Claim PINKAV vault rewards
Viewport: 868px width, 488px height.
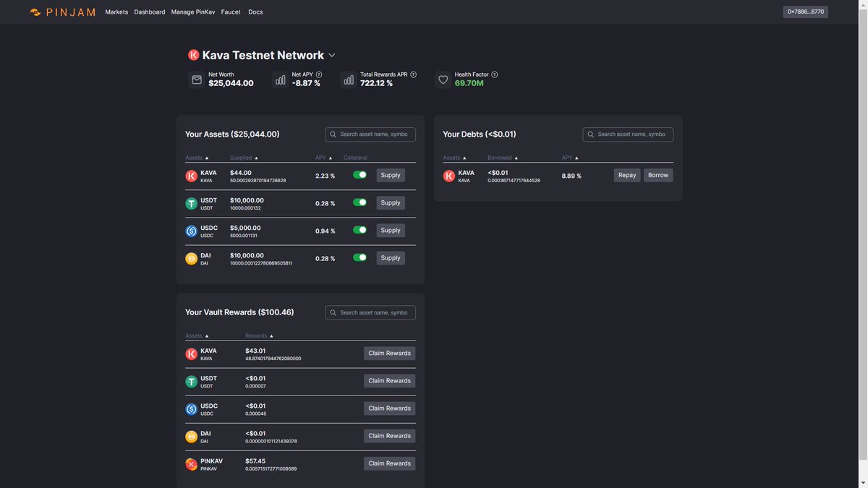[x=390, y=463]
